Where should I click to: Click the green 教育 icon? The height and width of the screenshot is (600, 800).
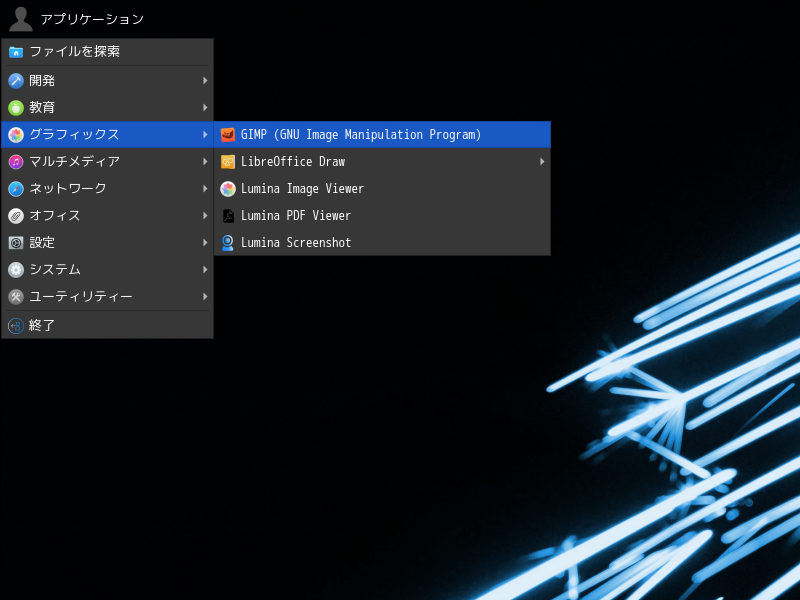pyautogui.click(x=14, y=107)
